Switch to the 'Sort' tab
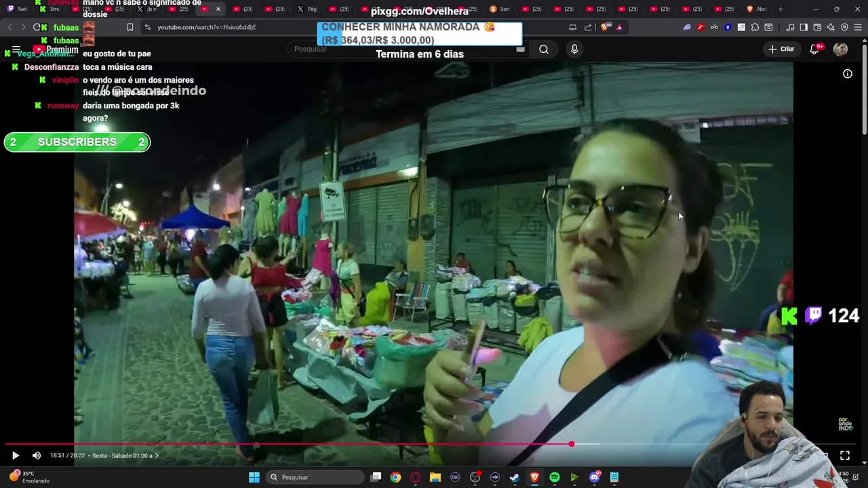 click(x=500, y=9)
